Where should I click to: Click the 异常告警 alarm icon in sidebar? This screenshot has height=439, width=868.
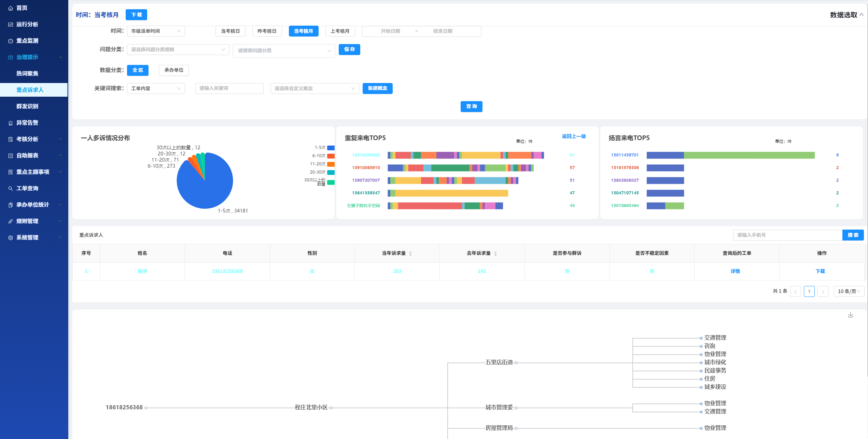[11, 123]
